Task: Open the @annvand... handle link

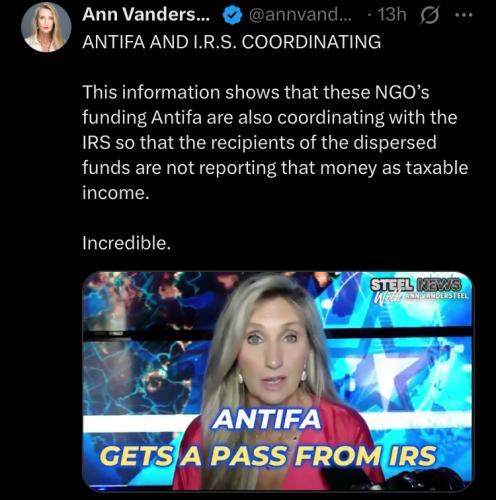Action: tap(300, 15)
